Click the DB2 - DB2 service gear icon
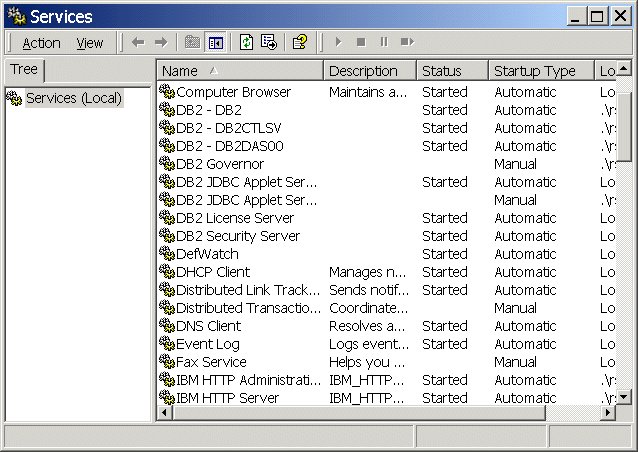Screen dimensions: 638x452 tap(167, 109)
